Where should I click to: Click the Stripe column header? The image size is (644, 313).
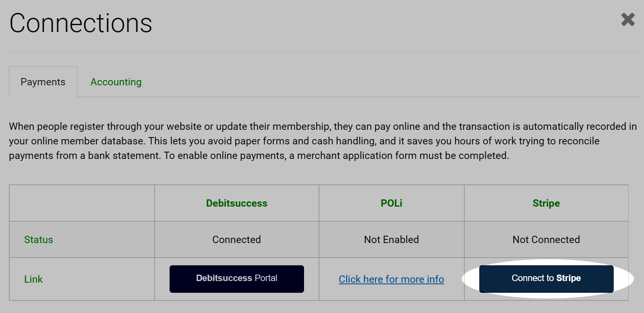(546, 203)
